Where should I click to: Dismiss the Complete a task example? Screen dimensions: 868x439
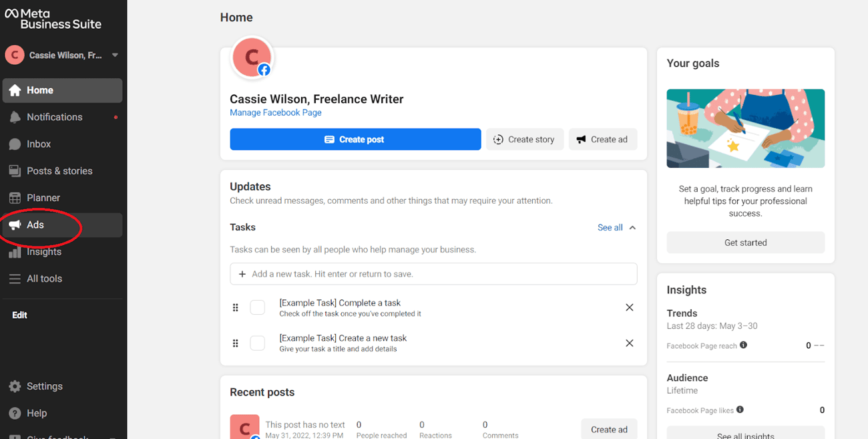629,307
